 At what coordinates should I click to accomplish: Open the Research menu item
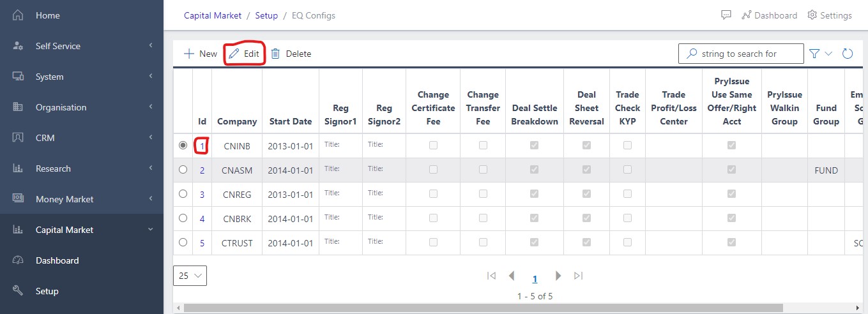coord(82,168)
